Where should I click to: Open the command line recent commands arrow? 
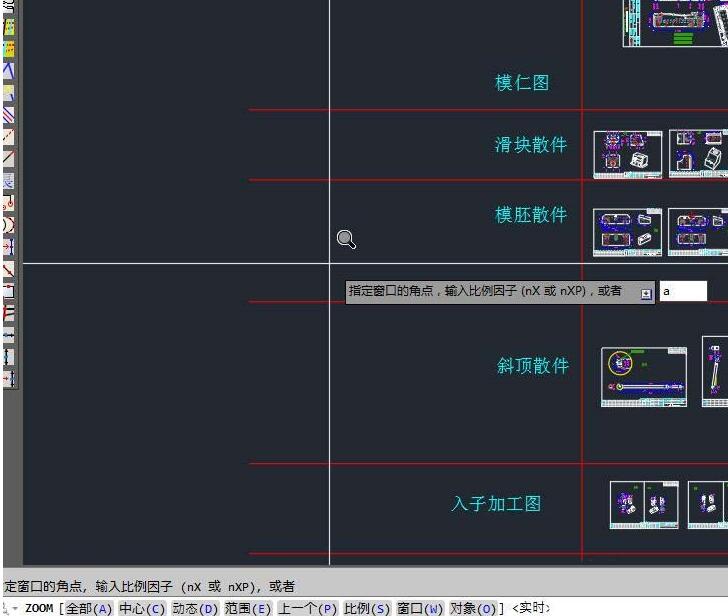[x=13, y=608]
